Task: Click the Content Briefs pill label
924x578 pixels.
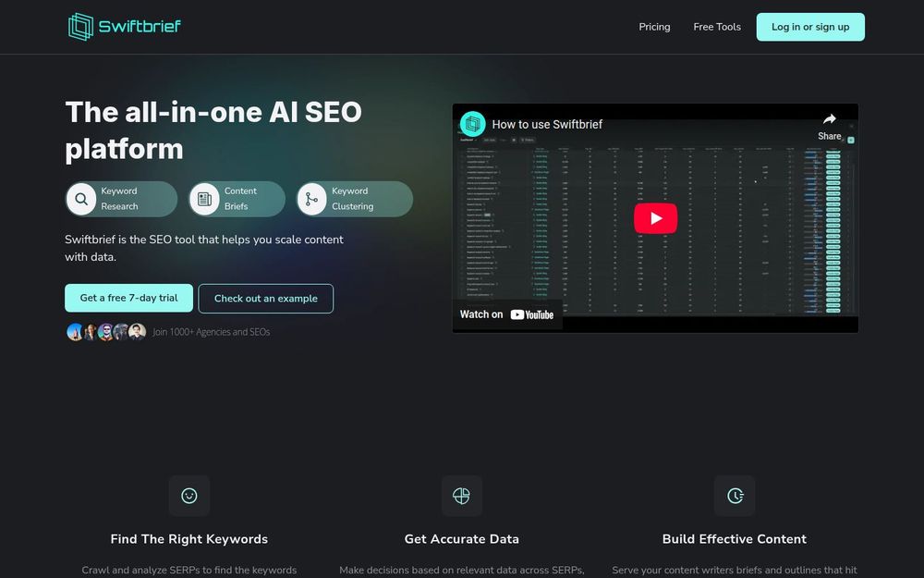Action: tap(240, 199)
